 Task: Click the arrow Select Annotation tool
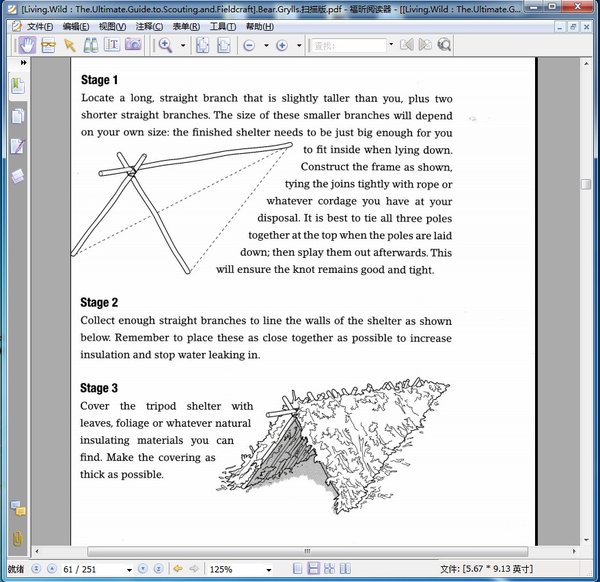click(x=69, y=45)
